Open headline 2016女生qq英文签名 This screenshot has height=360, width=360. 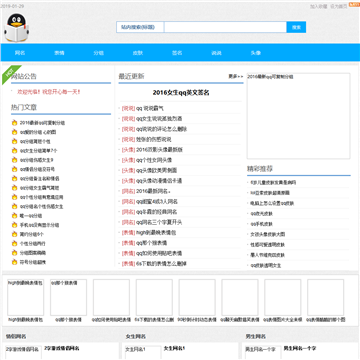(181, 93)
